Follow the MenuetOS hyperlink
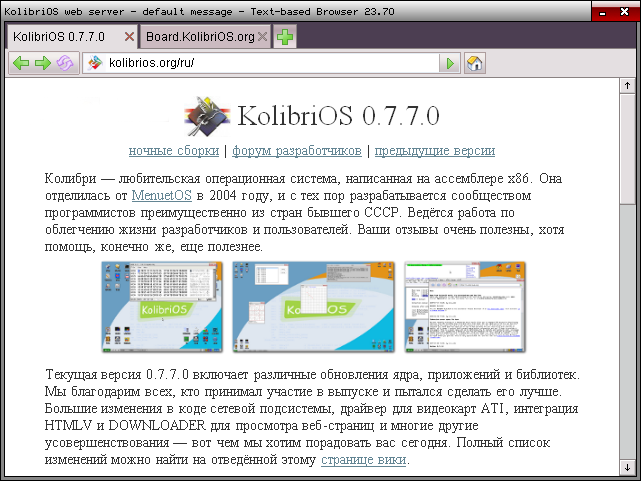 [x=161, y=195]
